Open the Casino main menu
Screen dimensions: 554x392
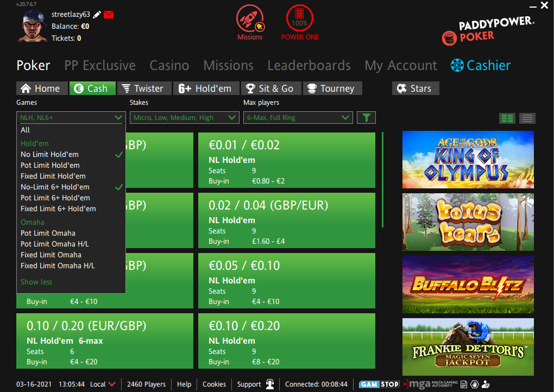pos(169,66)
